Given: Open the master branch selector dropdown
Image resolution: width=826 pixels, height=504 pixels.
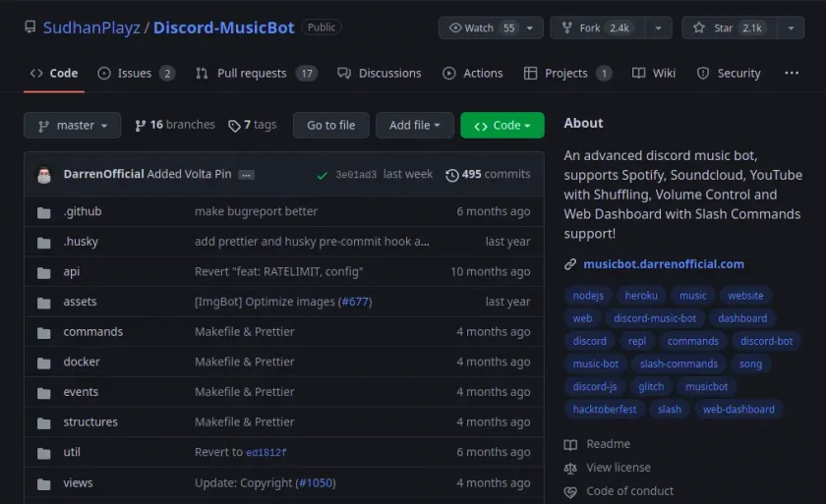Looking at the screenshot, I should pos(72,125).
